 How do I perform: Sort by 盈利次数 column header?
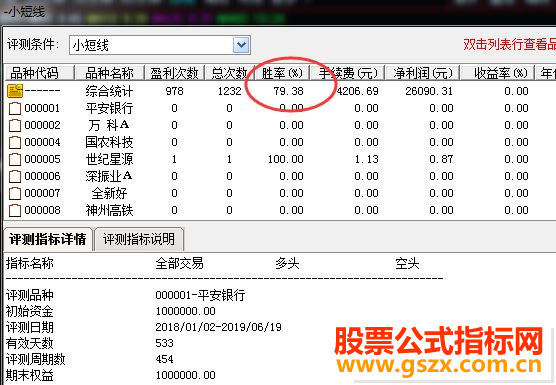tap(174, 73)
